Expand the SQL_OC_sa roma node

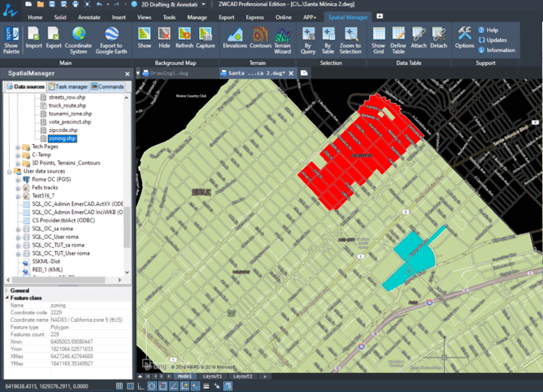click(x=18, y=229)
